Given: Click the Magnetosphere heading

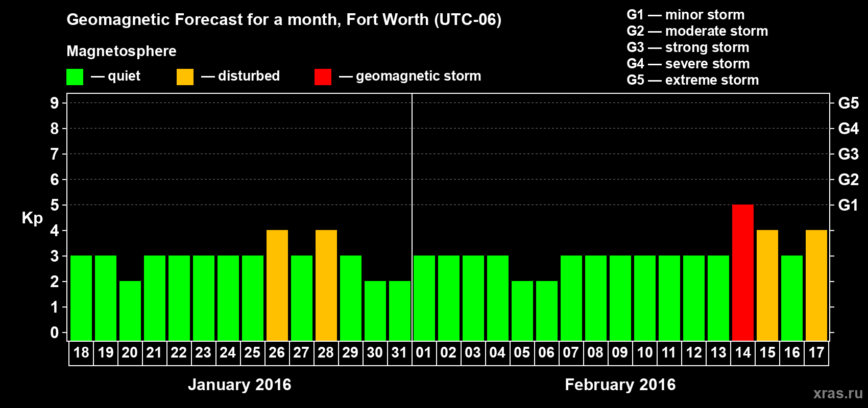Looking at the screenshot, I should click(122, 51).
